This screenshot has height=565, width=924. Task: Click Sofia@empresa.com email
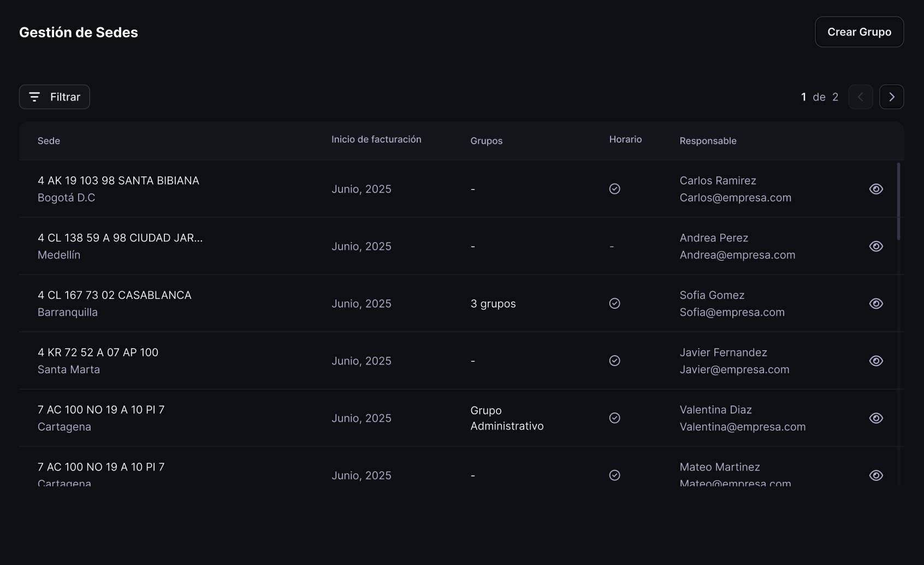click(732, 313)
